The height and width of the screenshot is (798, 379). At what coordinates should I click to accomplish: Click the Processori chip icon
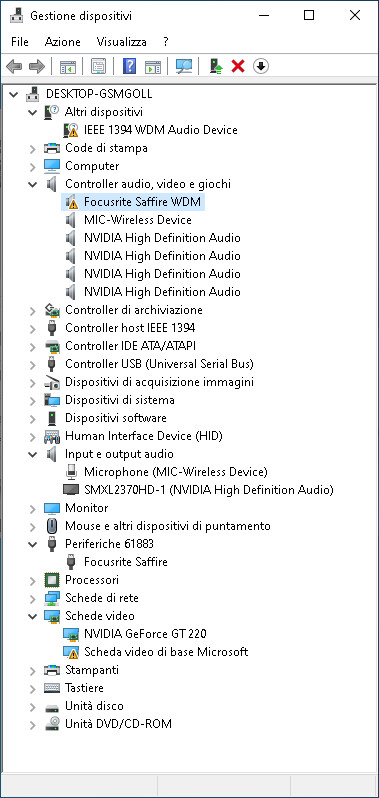(52, 580)
